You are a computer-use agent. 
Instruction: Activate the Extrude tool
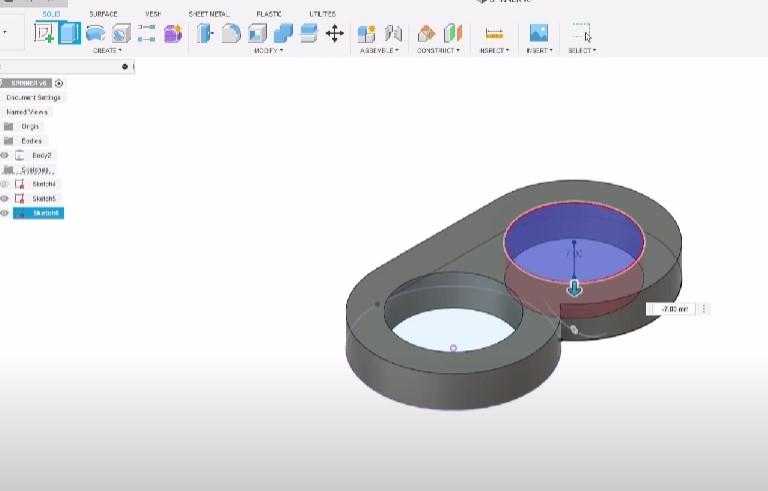70,33
